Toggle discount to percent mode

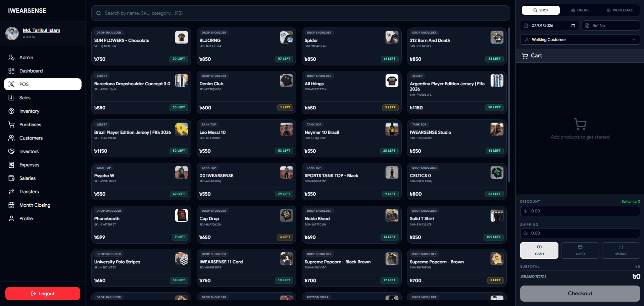pyautogui.click(x=631, y=202)
